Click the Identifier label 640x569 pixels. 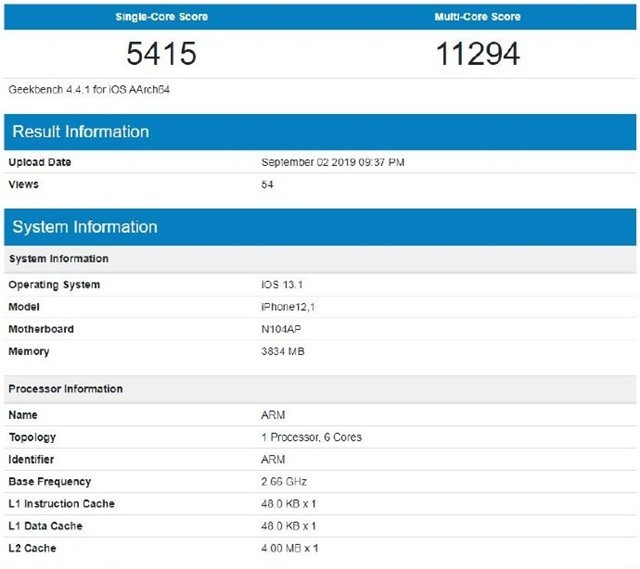pos(31,460)
